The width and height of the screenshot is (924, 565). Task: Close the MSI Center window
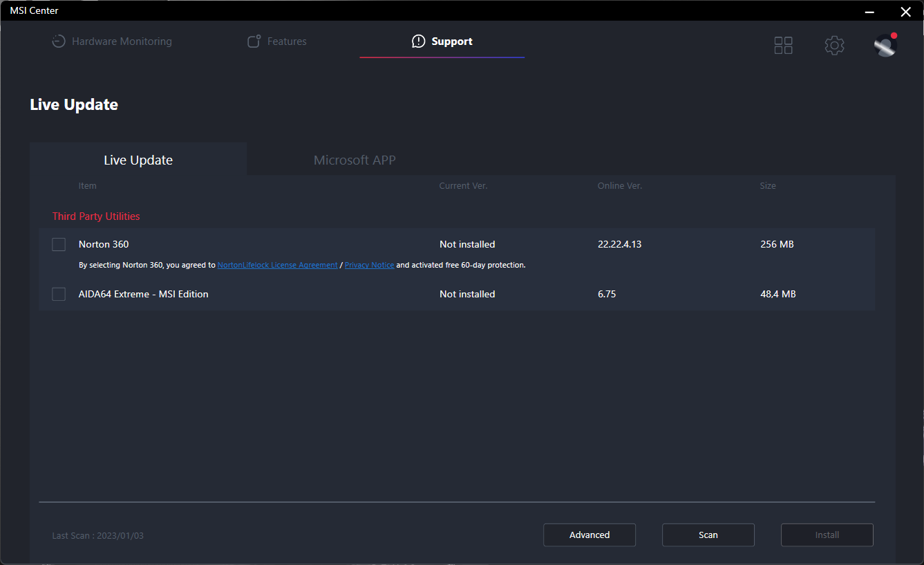[905, 11]
